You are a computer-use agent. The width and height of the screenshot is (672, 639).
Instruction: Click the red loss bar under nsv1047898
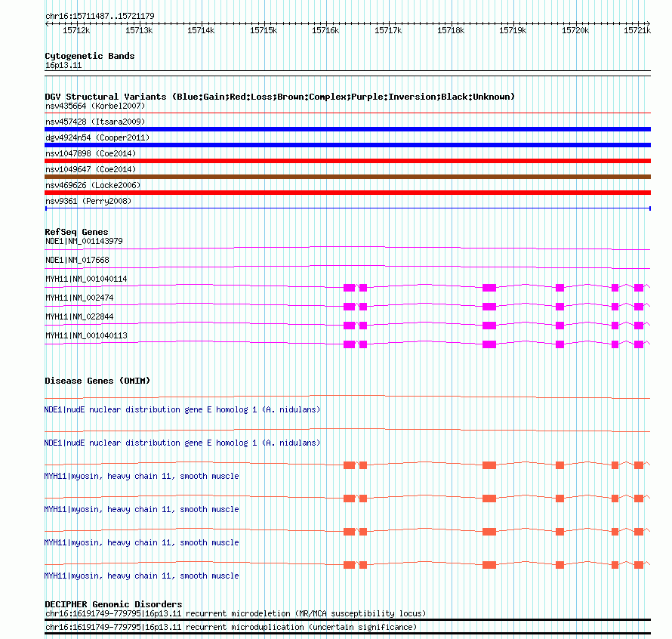(347, 161)
